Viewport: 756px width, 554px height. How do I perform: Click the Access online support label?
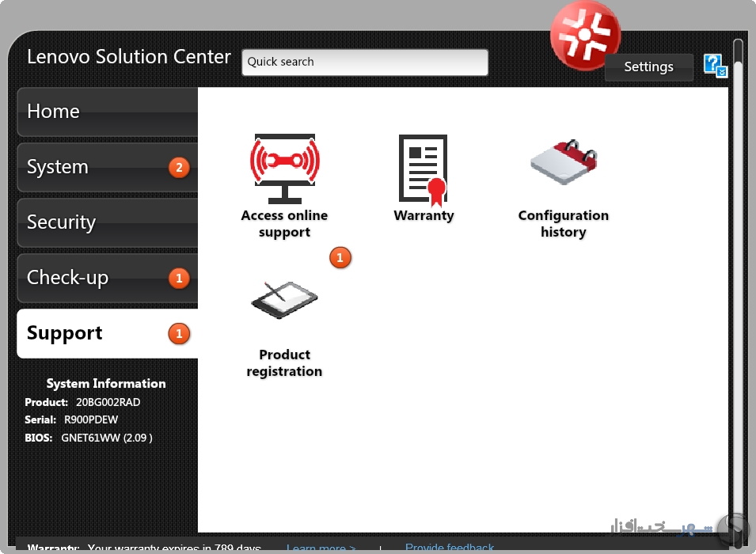[284, 224]
